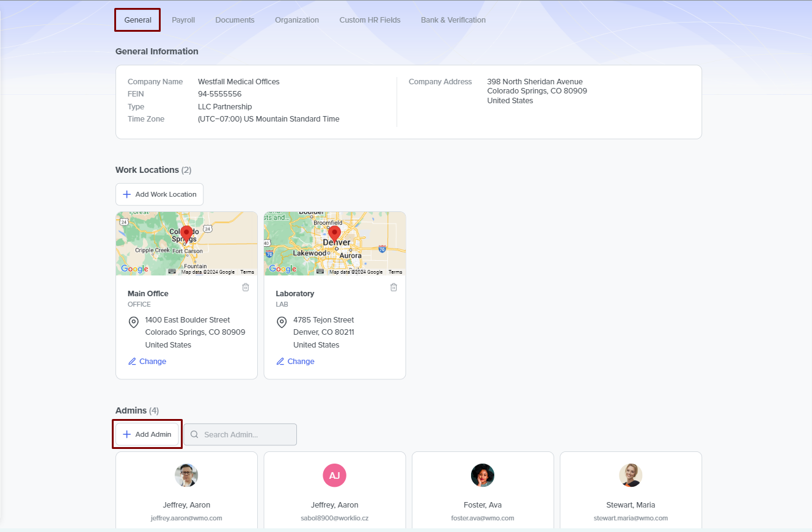Click the name Stewart, Maria
This screenshot has height=532, width=812.
[x=631, y=505]
